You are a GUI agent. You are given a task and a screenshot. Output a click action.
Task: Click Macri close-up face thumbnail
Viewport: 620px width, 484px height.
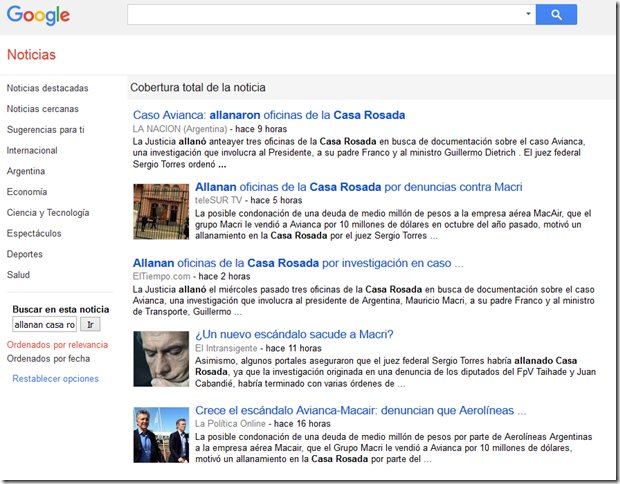[x=161, y=359]
